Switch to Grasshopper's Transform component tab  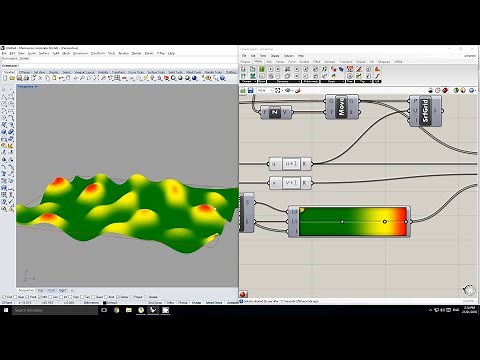coord(346,62)
